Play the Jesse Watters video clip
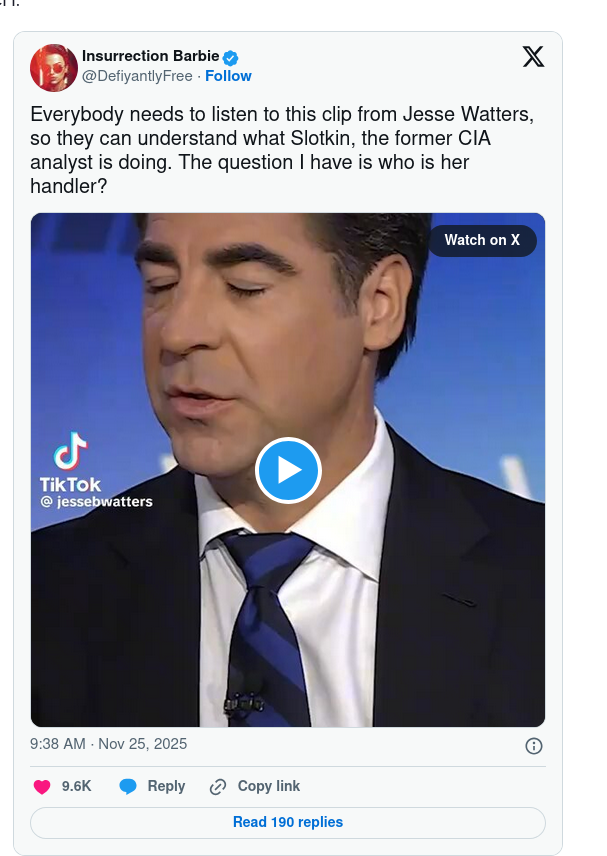Image resolution: width=607 pixels, height=856 pixels. 288,470
